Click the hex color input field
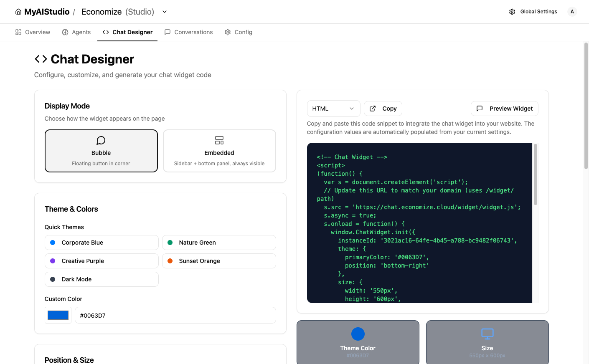The image size is (589, 364). [175, 315]
